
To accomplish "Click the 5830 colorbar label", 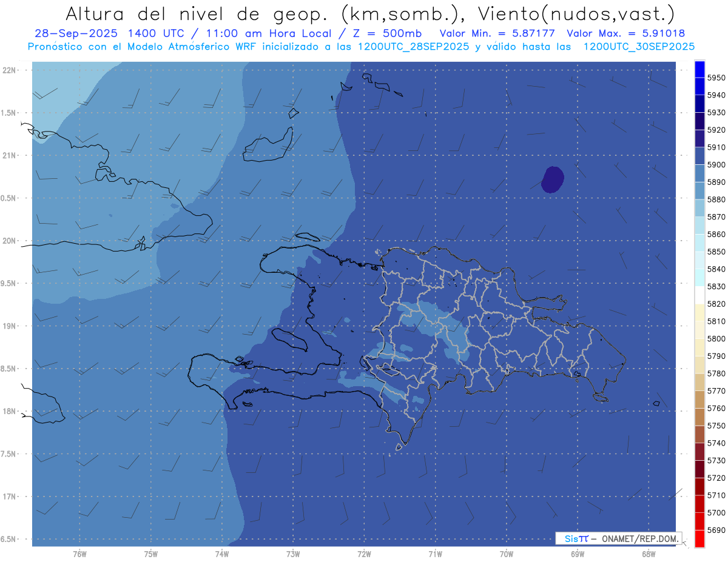I will coord(716,286).
